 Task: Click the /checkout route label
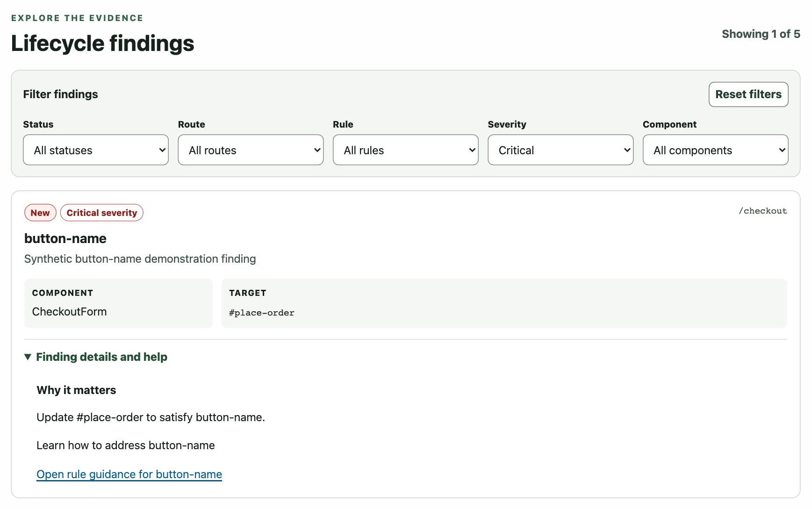pos(763,211)
